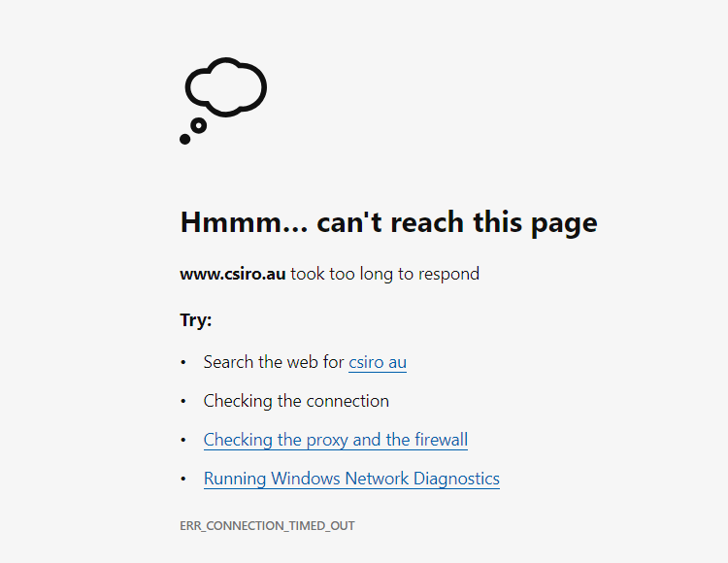Click the solid black dot under thought bubble
Screen dimensions: 728x563
(184, 139)
